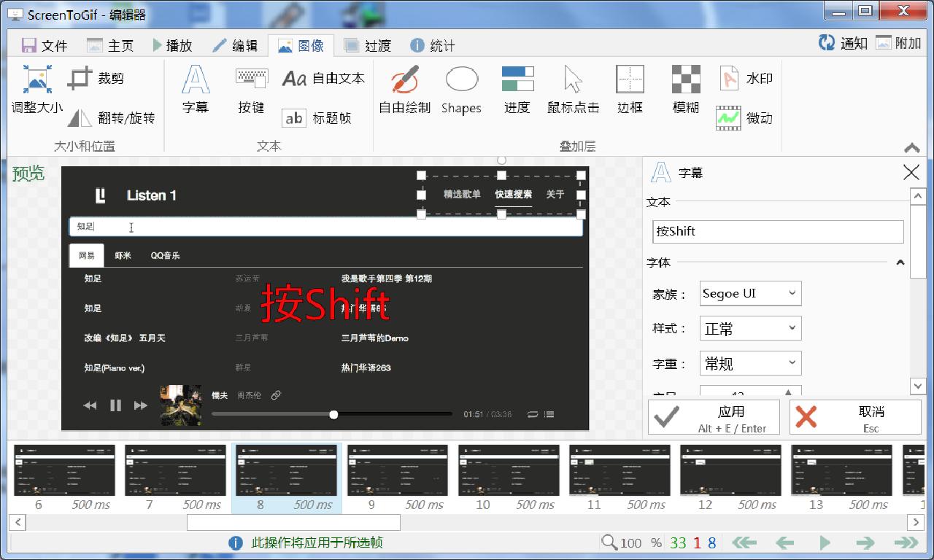Select the keystrokes (按键) tool

pos(251,89)
